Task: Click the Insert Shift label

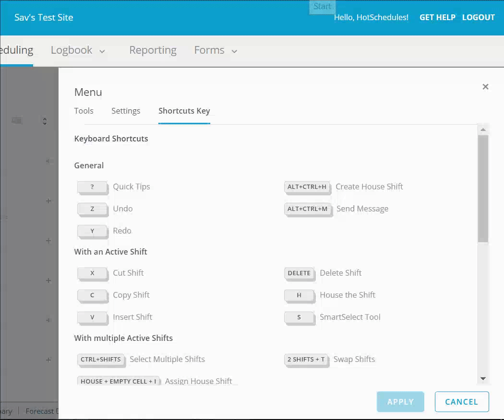Action: 132,317
